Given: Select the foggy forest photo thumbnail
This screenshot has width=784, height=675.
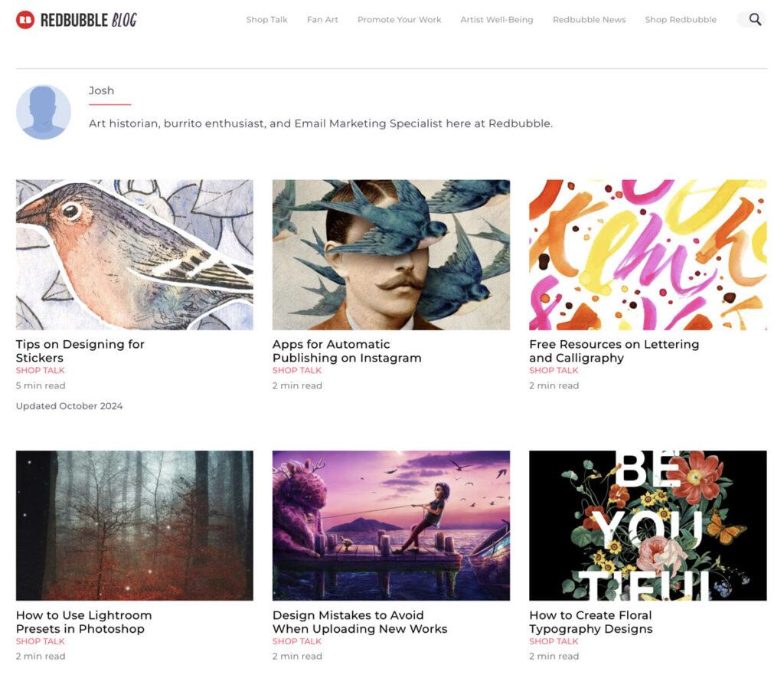Looking at the screenshot, I should coord(134,525).
